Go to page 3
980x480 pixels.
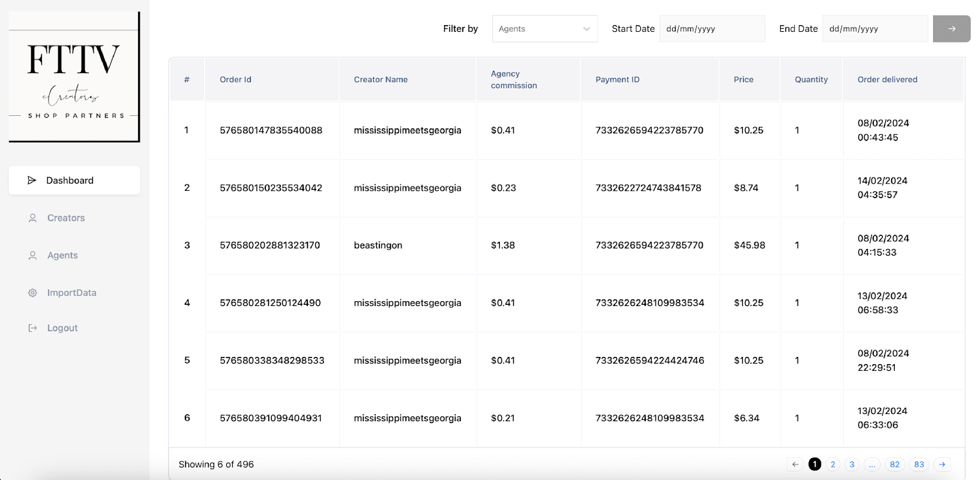pyautogui.click(x=852, y=464)
